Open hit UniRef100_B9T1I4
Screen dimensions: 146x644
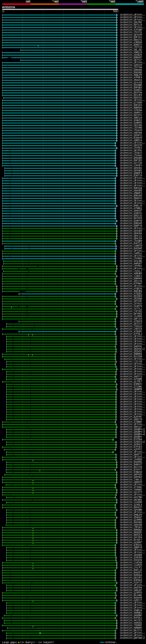coord(131,25)
